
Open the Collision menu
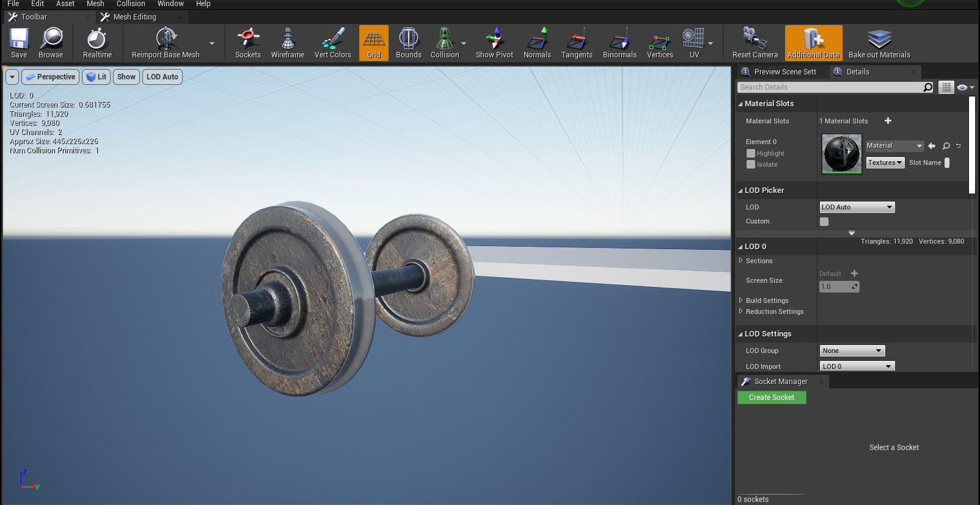131,4
